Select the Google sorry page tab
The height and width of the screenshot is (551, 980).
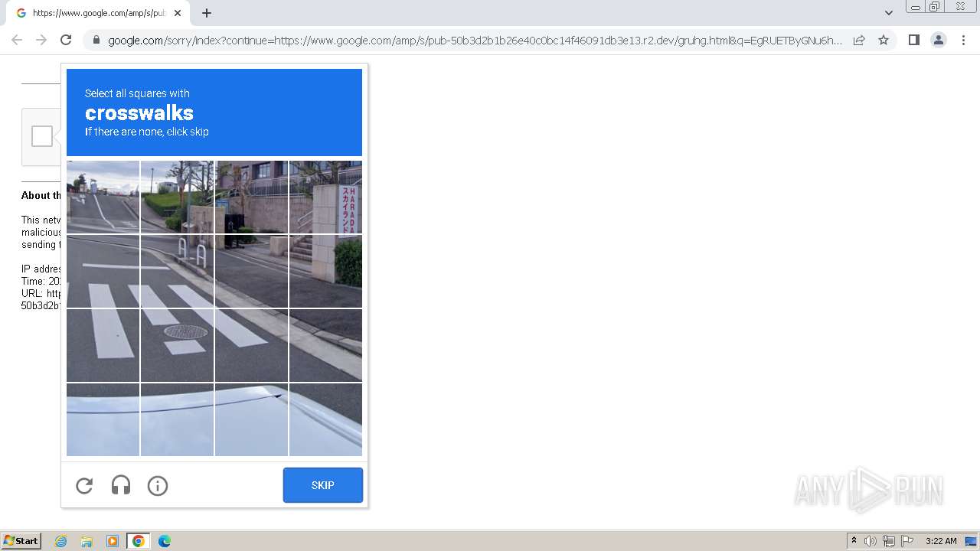(x=98, y=13)
